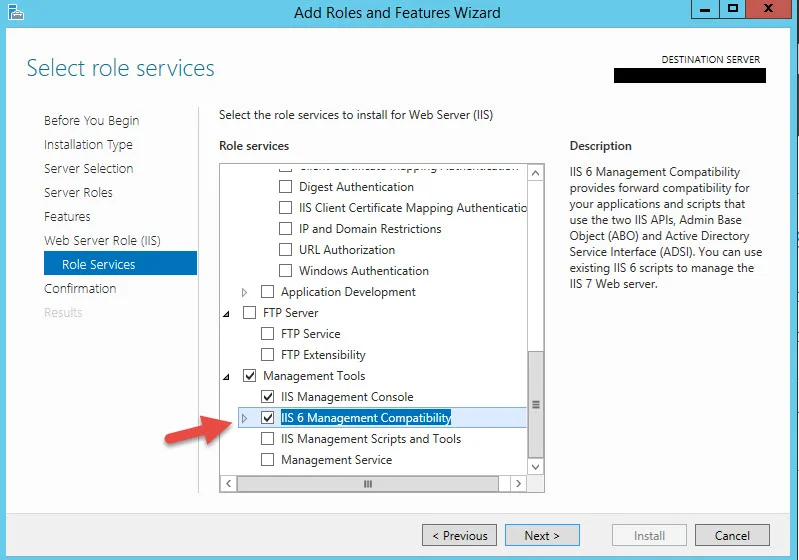Open the Web Server Role (IIS) step

point(102,241)
